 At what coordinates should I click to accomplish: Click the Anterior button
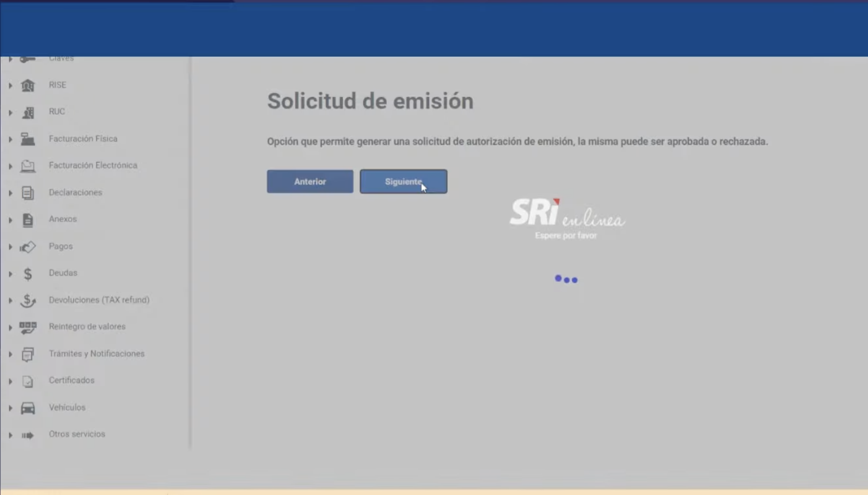310,181
